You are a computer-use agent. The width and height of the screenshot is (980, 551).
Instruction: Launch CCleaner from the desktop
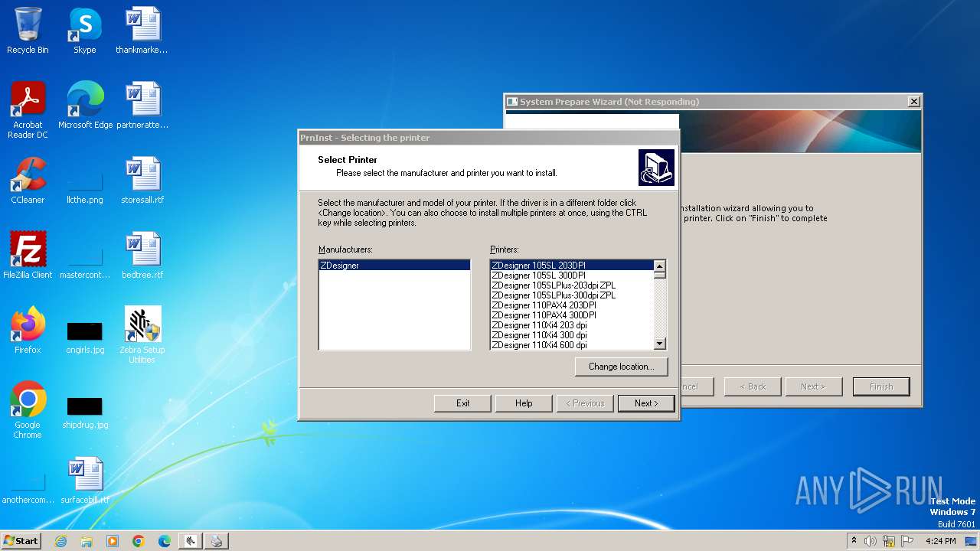tap(28, 181)
